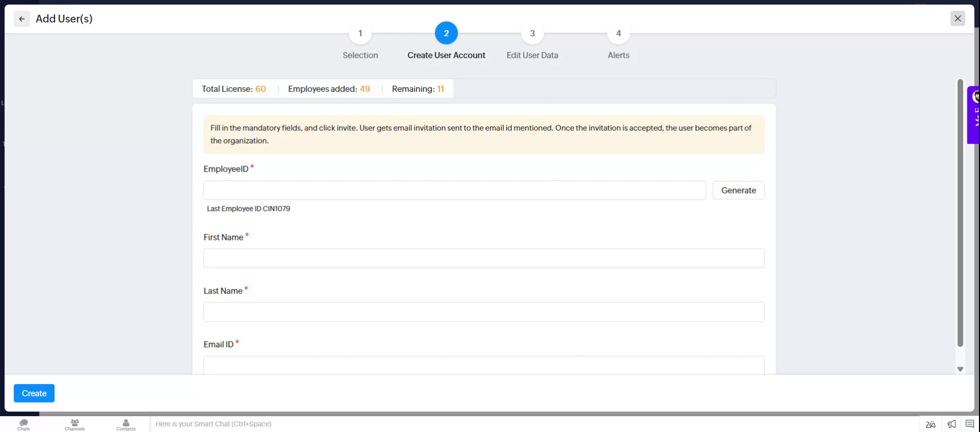980x432 pixels.
Task: Go to step 1 Selection
Action: pos(360,33)
